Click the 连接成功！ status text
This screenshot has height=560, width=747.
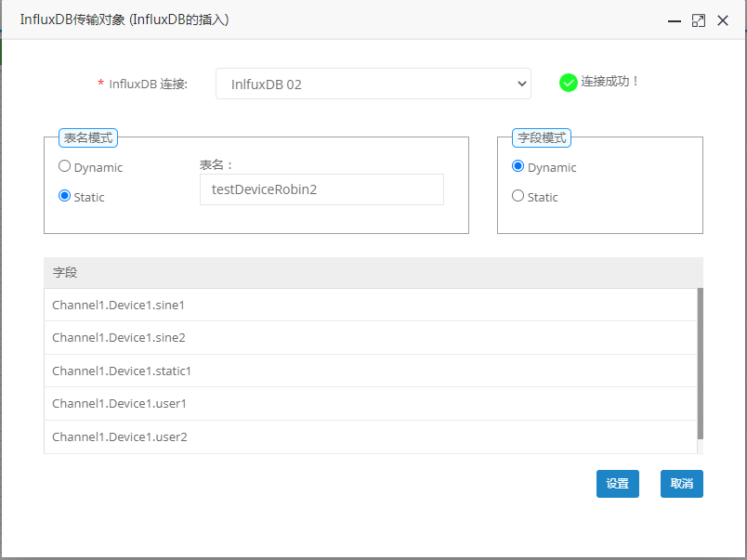click(x=609, y=82)
